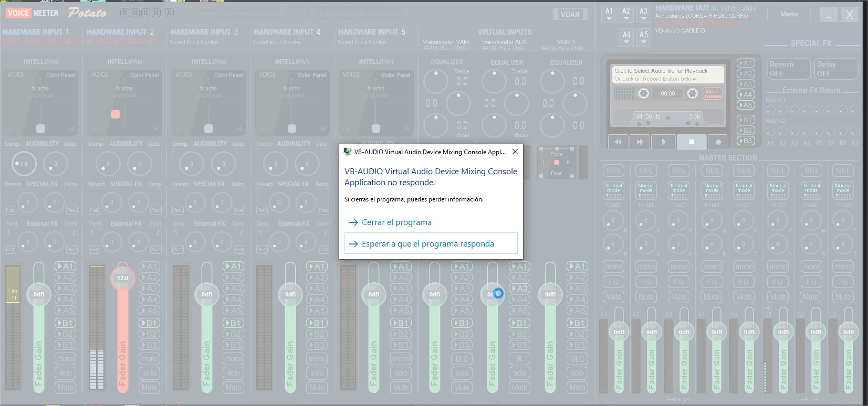This screenshot has height=406, width=868.
Task: Send Hardware Input 1 to bus A1
Action: coord(66,266)
